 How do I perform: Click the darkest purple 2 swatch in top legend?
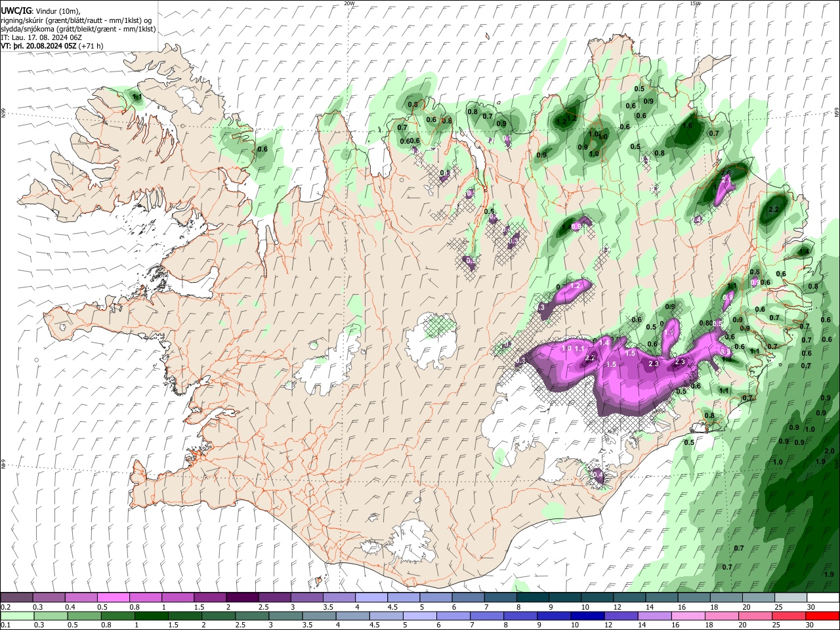(242, 597)
